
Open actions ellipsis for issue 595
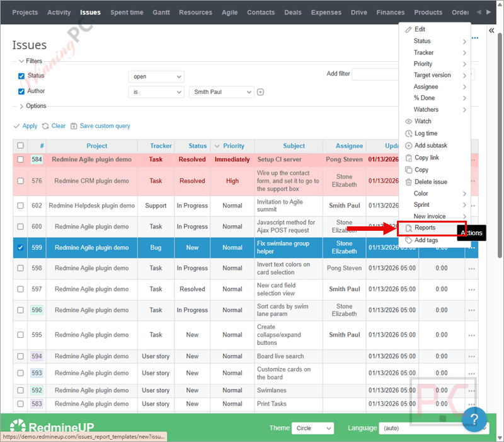tap(471, 335)
